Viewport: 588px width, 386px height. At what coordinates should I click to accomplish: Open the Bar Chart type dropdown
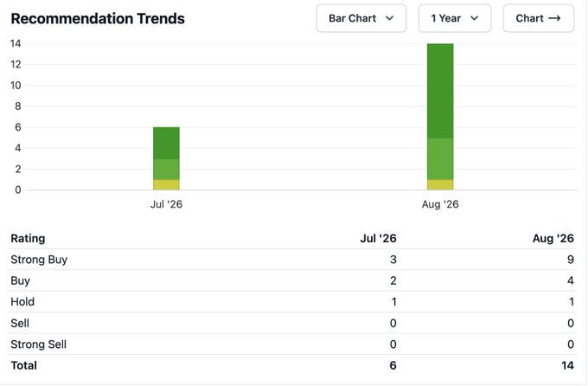[361, 18]
